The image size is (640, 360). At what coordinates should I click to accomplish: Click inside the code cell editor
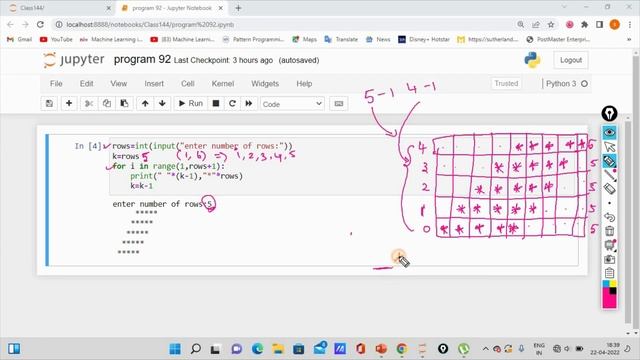coord(344,166)
